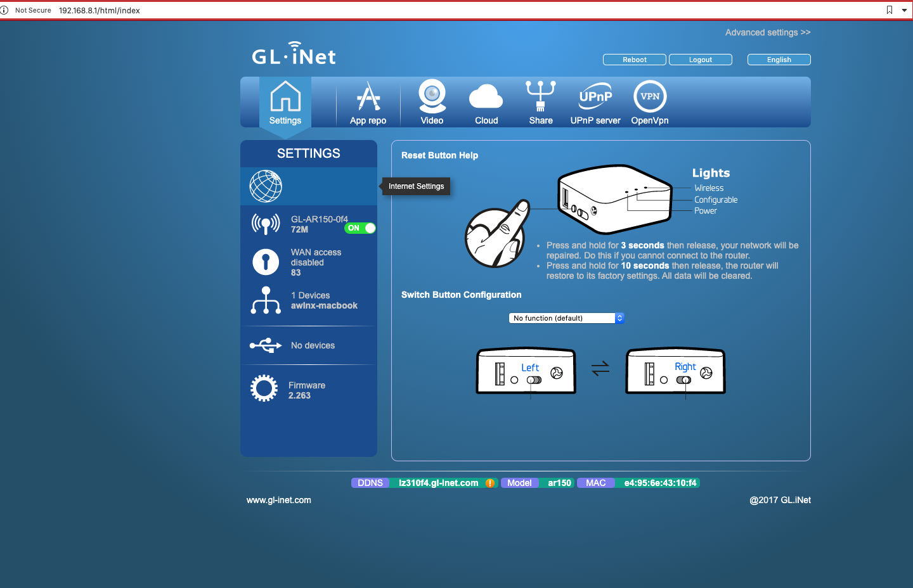This screenshot has height=588, width=913.
Task: Open the Share USB icon
Action: pyautogui.click(x=541, y=97)
